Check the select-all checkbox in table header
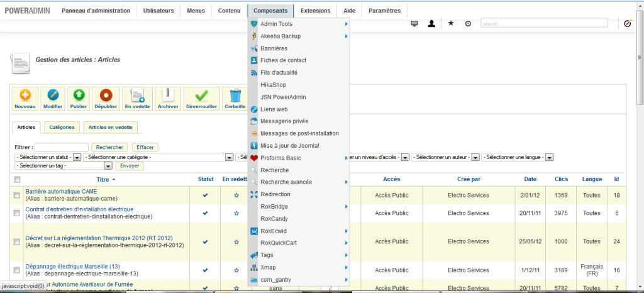Screen dimensions: 644x293 [x=17, y=179]
